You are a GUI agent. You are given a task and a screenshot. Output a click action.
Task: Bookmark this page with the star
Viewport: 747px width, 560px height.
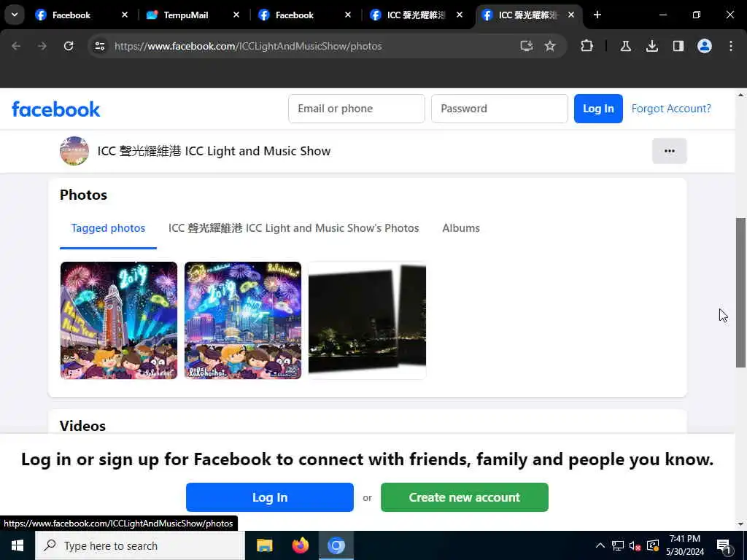point(550,46)
